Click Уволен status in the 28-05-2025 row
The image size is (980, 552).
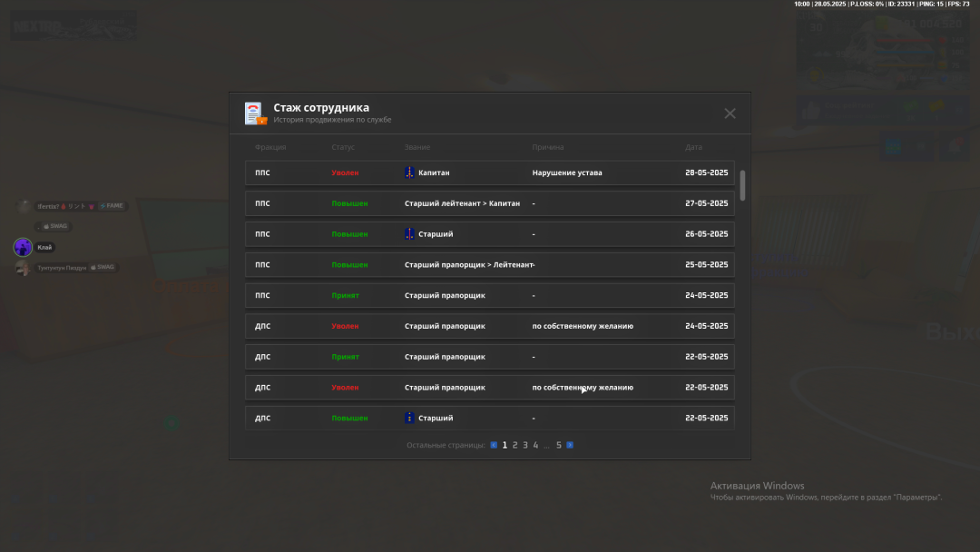(345, 172)
